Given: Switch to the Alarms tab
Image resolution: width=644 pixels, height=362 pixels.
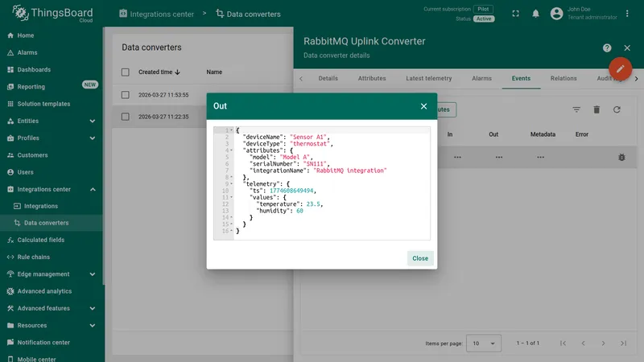Looking at the screenshot, I should coord(481,78).
